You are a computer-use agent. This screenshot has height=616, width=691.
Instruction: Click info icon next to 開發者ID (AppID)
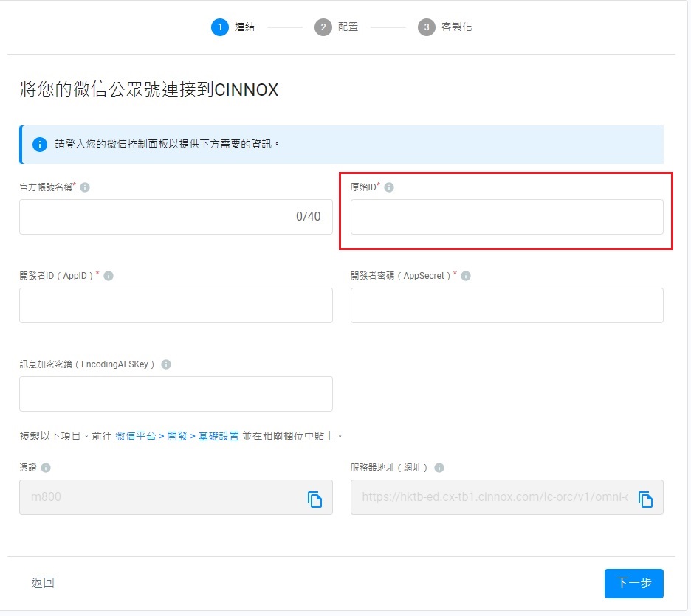point(109,276)
